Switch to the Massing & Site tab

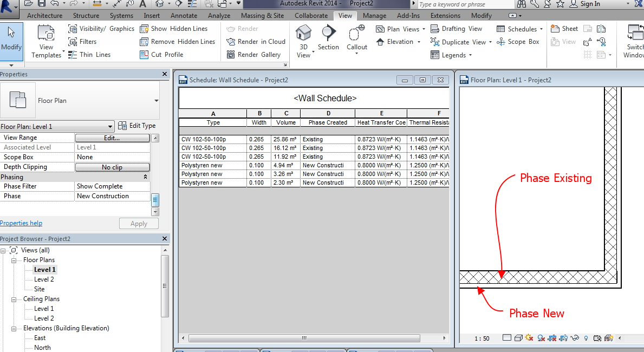click(263, 16)
